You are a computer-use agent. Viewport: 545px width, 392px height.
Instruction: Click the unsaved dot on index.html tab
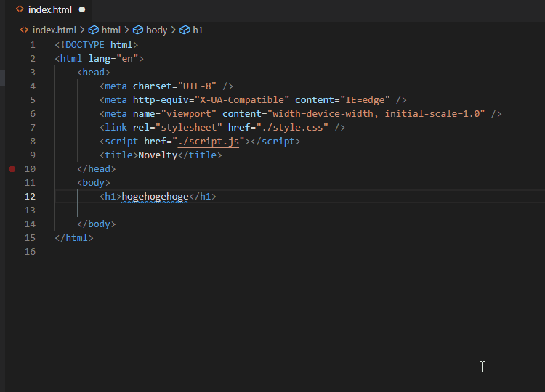81,9
